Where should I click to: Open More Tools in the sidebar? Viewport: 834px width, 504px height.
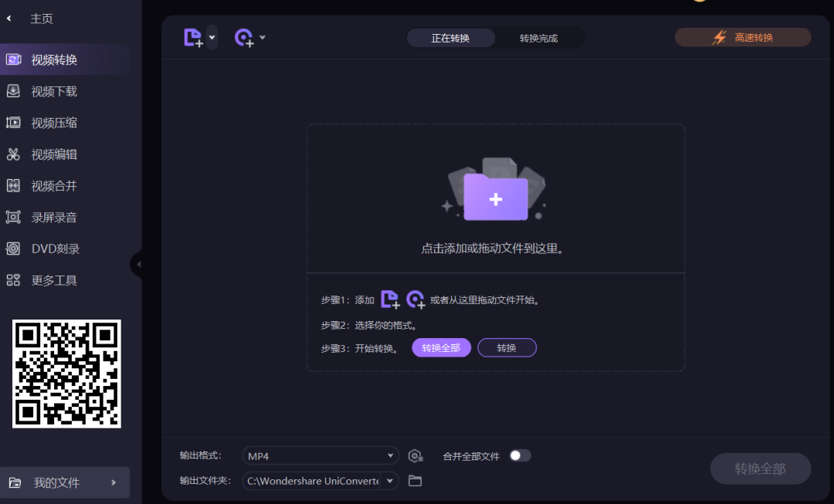[54, 280]
